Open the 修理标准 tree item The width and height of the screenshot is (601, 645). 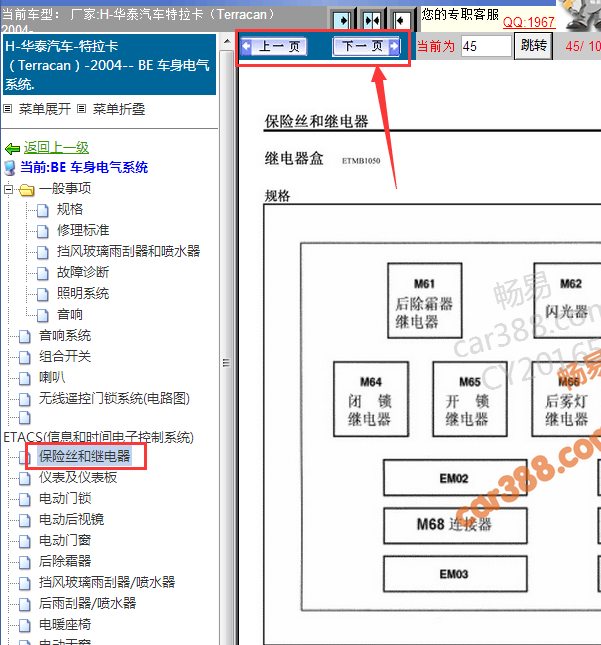point(83,230)
